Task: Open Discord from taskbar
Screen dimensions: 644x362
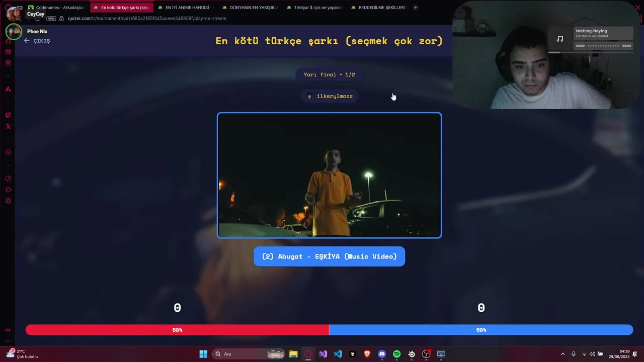Action: coord(382,354)
